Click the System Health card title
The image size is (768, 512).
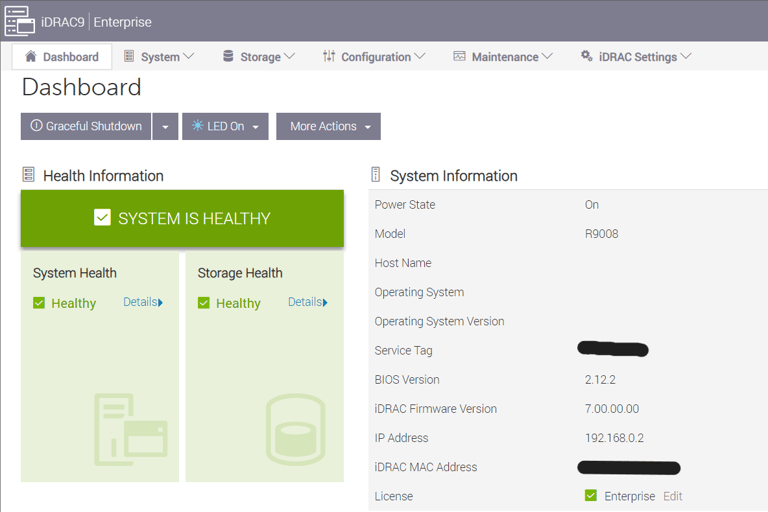pyautogui.click(x=74, y=272)
